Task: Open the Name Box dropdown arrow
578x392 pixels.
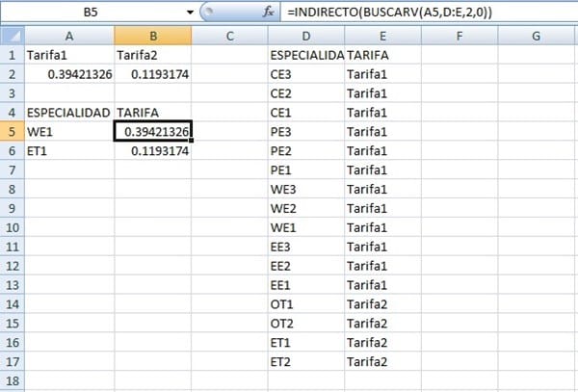Action: (190, 13)
